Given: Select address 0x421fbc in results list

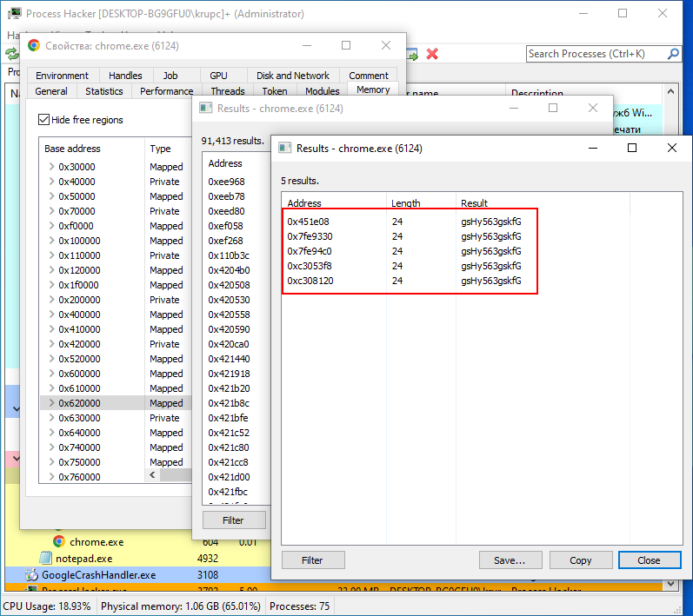Looking at the screenshot, I should point(228,492).
